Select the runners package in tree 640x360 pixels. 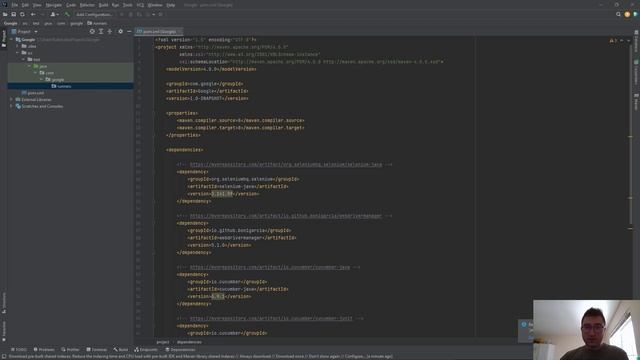pos(70,86)
